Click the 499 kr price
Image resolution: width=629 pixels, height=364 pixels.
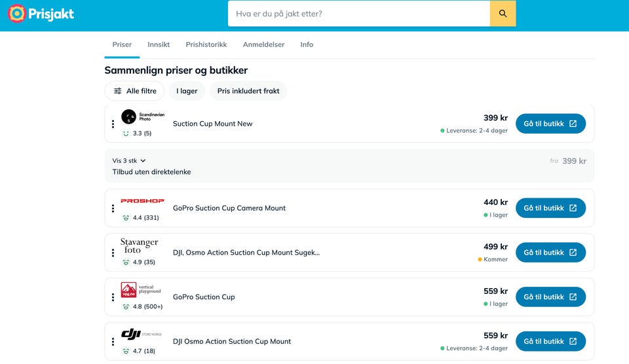[x=495, y=247]
